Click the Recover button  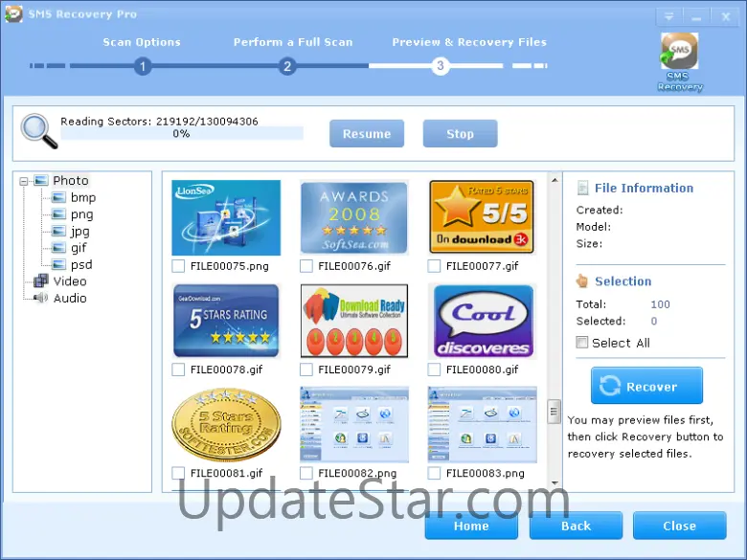[x=646, y=385]
